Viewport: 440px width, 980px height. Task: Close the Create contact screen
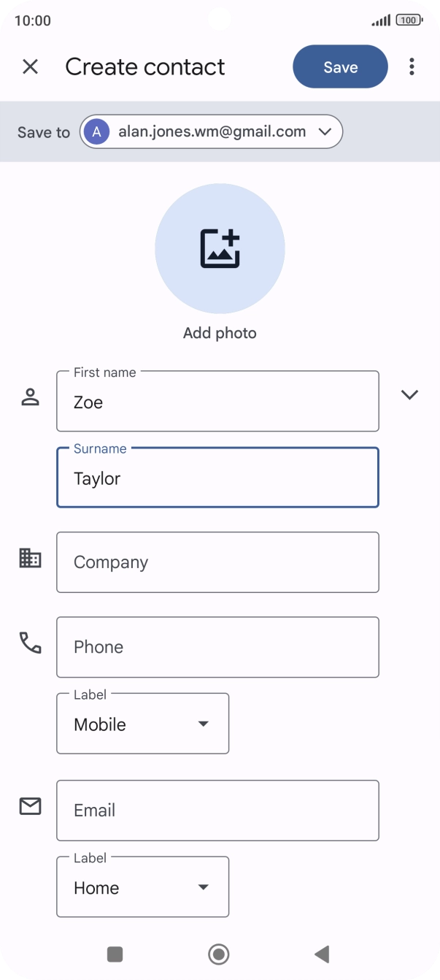pyautogui.click(x=31, y=66)
